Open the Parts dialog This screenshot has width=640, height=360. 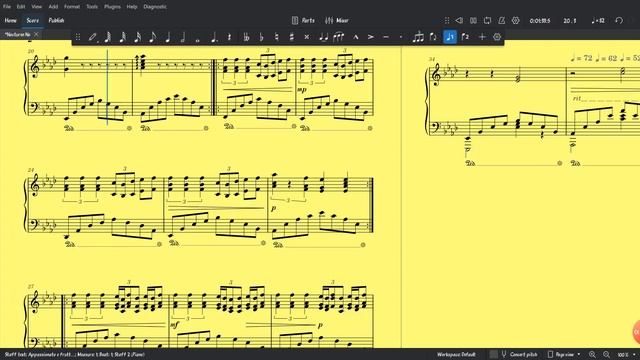point(303,20)
